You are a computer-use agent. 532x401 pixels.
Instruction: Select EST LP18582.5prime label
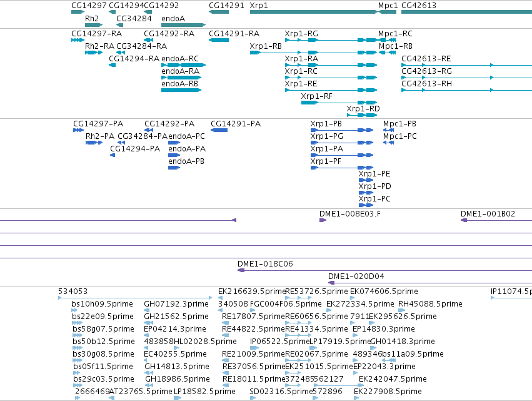tap(204, 392)
